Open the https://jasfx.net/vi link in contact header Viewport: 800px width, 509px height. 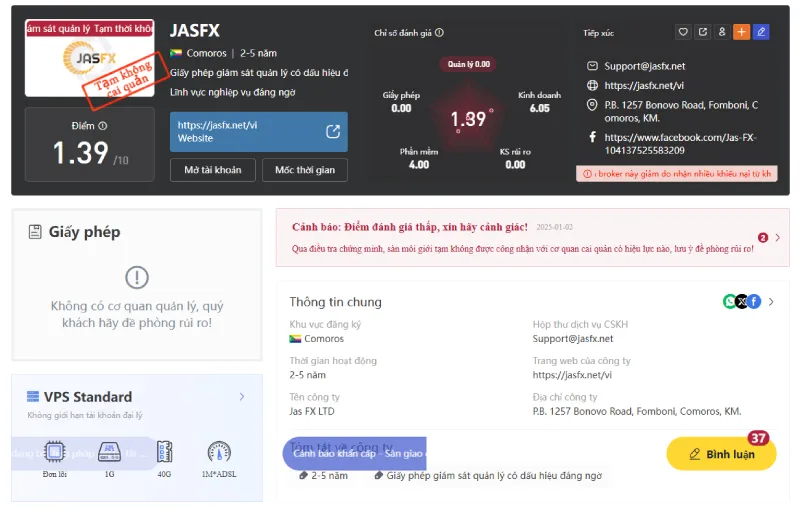[x=644, y=85]
